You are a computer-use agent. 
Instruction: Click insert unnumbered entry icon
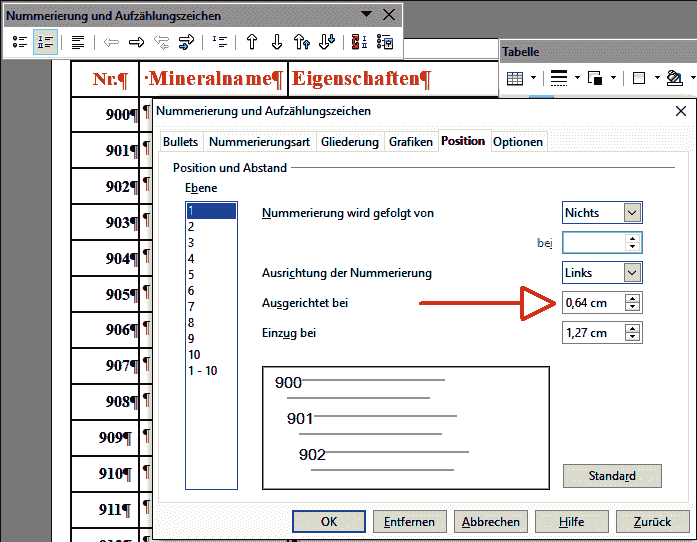point(220,42)
